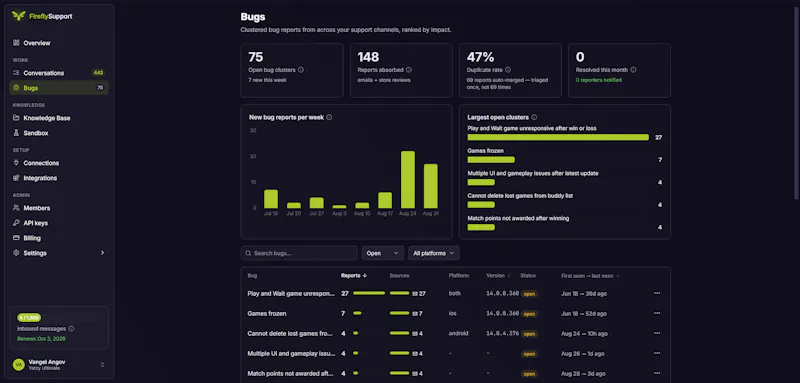Click info icon next to Resolved this month
The height and width of the screenshot is (383, 800).
pyautogui.click(x=633, y=70)
